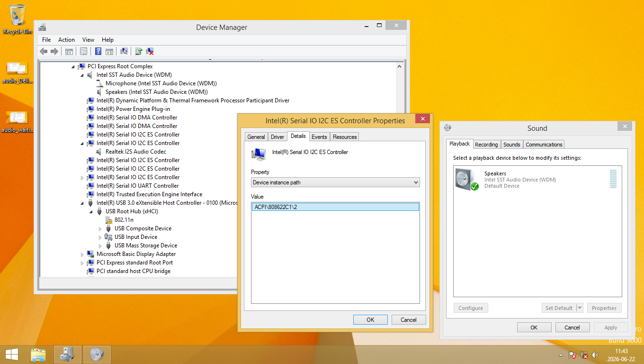Click the network tray icon

coord(584,355)
